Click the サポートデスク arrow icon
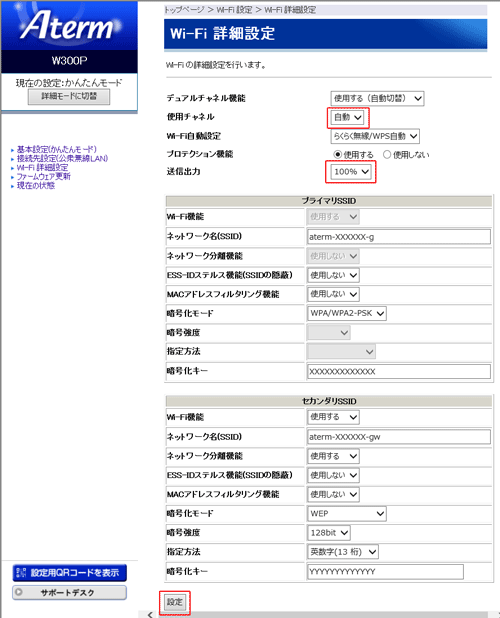 [19, 592]
